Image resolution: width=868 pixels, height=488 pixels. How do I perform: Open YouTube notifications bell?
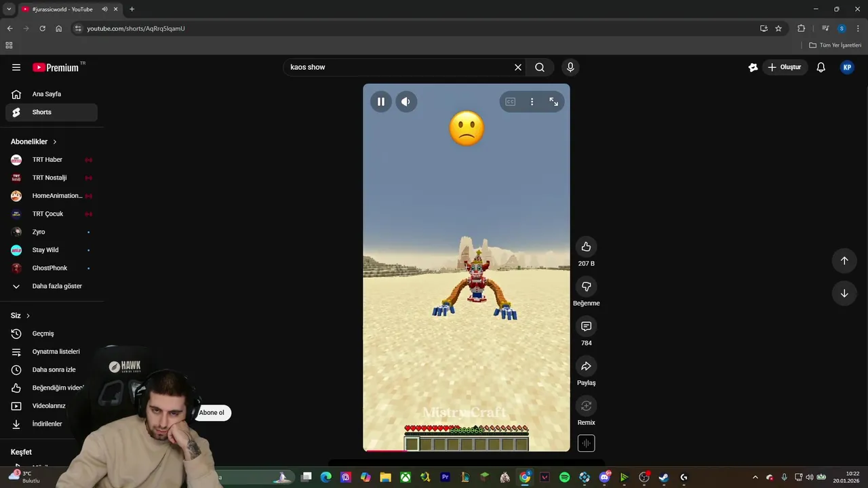[x=821, y=67]
